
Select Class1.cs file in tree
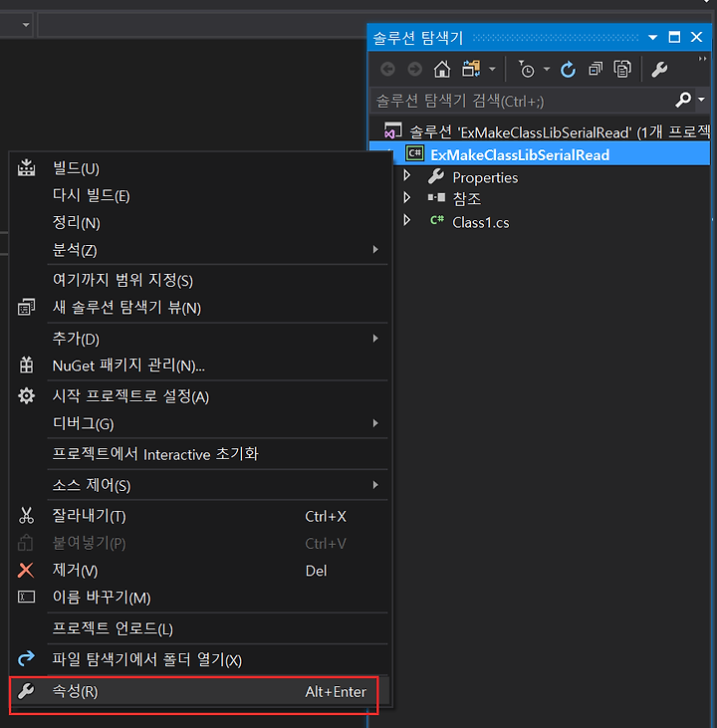click(481, 222)
